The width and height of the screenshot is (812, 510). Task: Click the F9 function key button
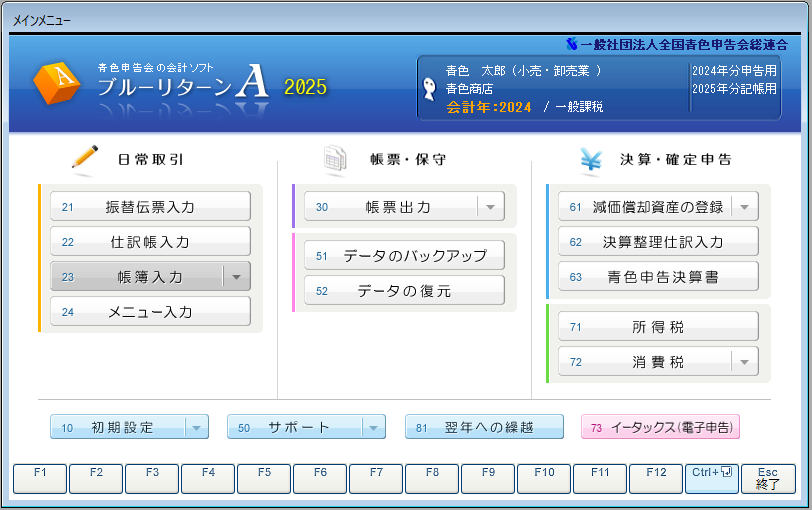pos(488,478)
